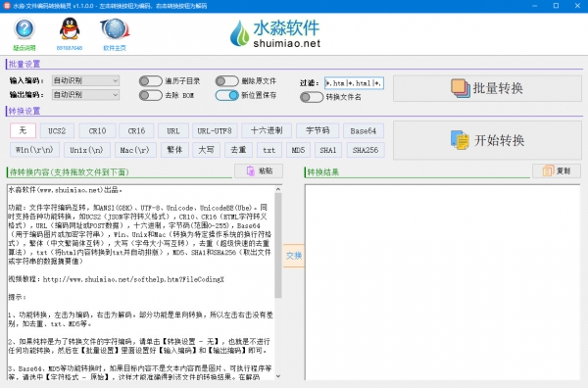
Task: Open the software homepage globe icon
Action: click(115, 28)
